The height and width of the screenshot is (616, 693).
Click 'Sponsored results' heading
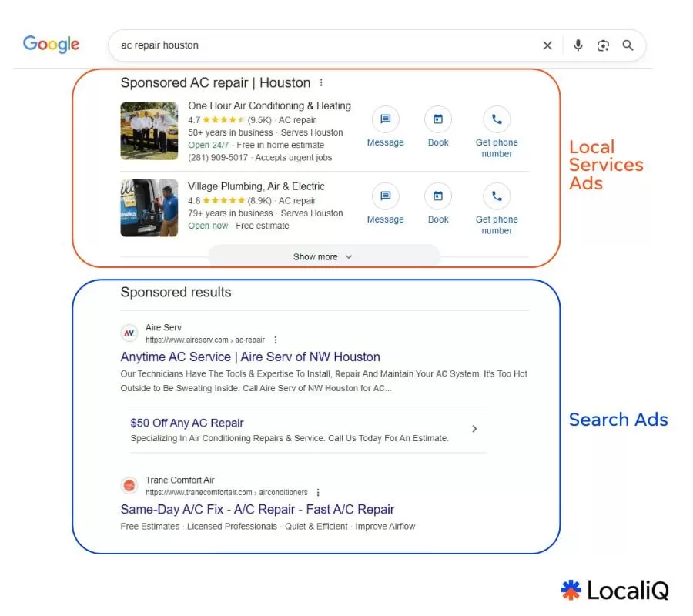[176, 292]
